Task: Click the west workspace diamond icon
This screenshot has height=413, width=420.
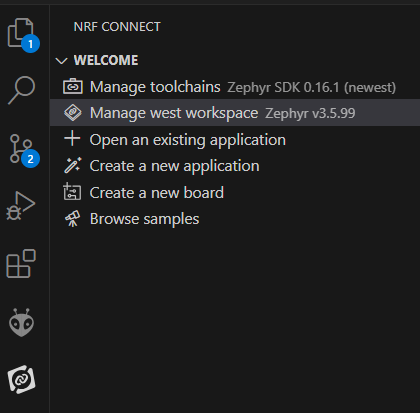Action: click(x=73, y=113)
